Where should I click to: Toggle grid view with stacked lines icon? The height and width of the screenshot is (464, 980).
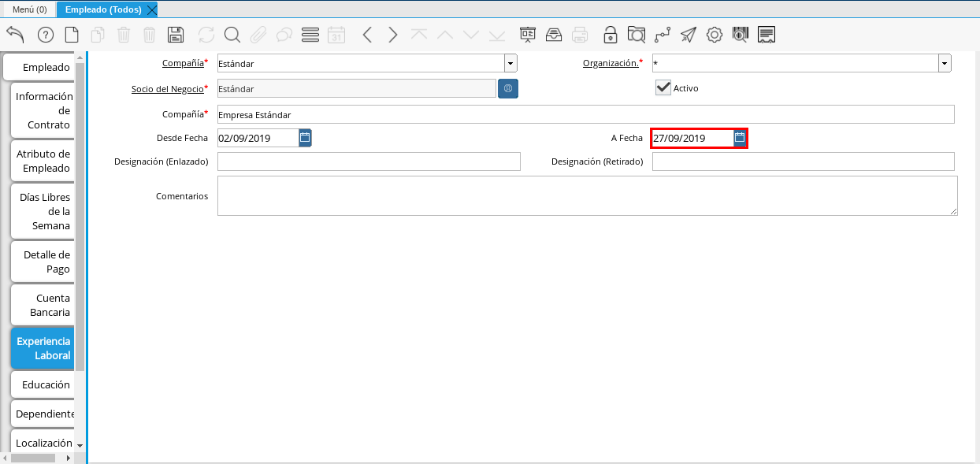click(310, 35)
